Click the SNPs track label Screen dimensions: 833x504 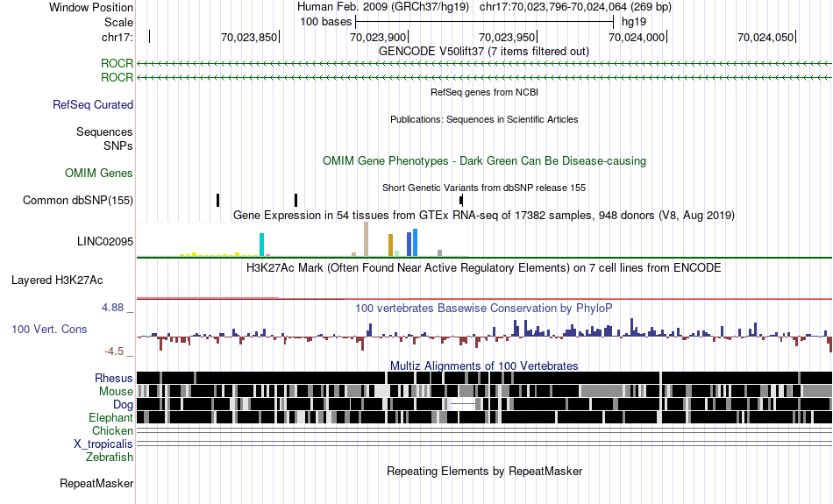[118, 146]
